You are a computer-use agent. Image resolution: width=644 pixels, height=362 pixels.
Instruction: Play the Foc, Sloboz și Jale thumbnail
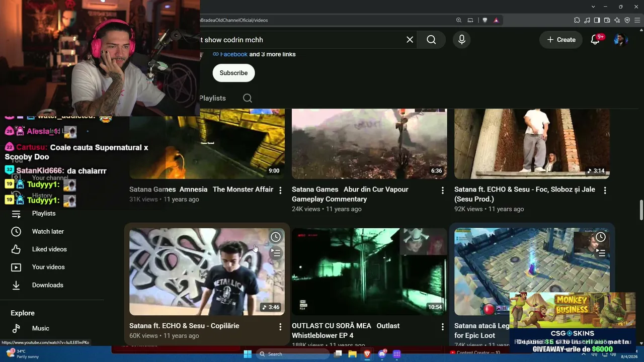(532, 144)
